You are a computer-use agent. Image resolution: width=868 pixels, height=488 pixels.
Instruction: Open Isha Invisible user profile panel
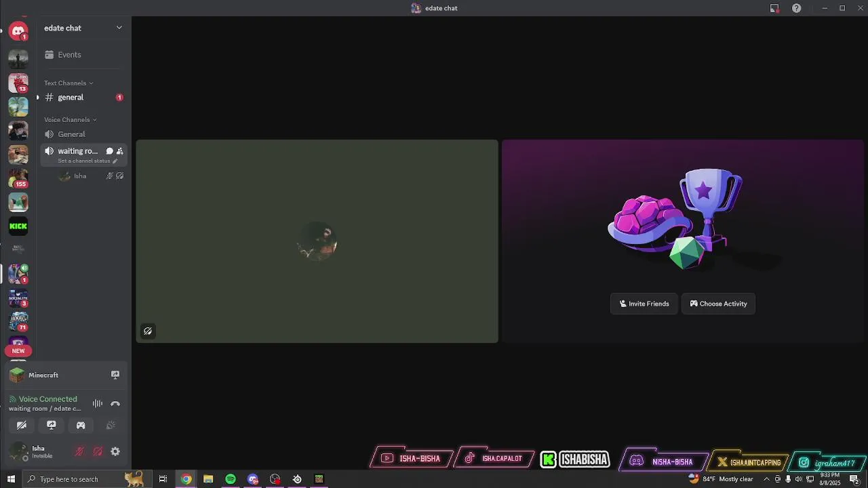37,451
